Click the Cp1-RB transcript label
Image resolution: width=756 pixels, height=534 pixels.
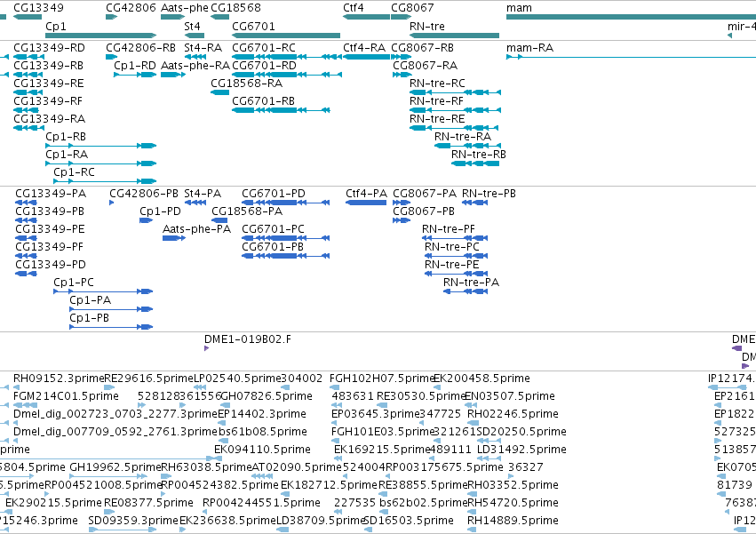click(66, 137)
